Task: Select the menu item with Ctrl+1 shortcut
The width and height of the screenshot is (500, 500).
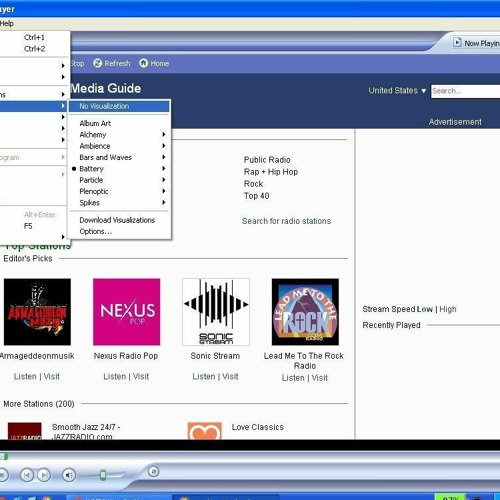Action: coord(35,37)
